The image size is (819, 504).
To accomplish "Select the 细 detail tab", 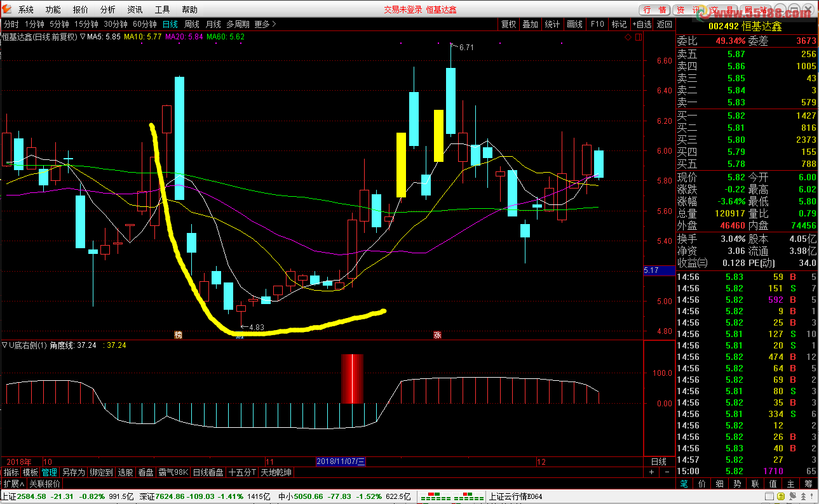I will click(x=719, y=484).
